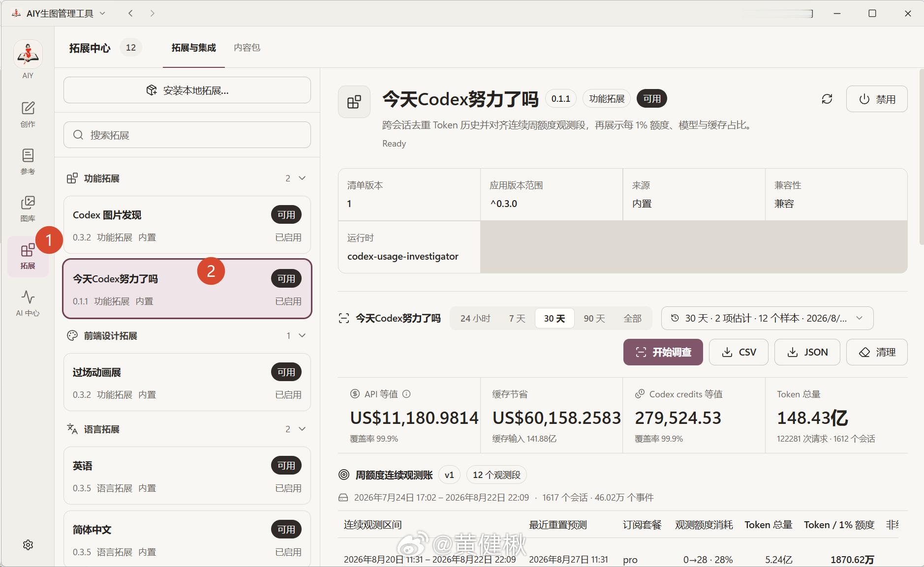Viewport: 924px width, 567px height.
Task: Open the 图库 gallery in sidebar
Action: [28, 209]
